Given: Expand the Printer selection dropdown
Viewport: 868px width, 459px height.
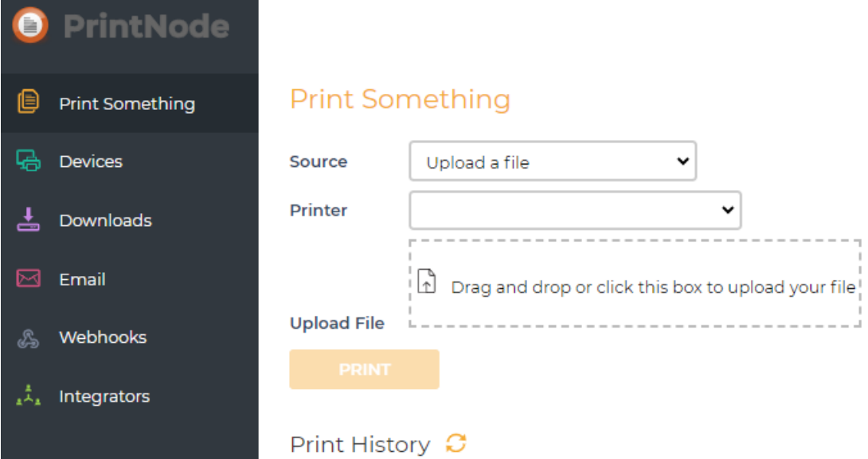Looking at the screenshot, I should (575, 210).
